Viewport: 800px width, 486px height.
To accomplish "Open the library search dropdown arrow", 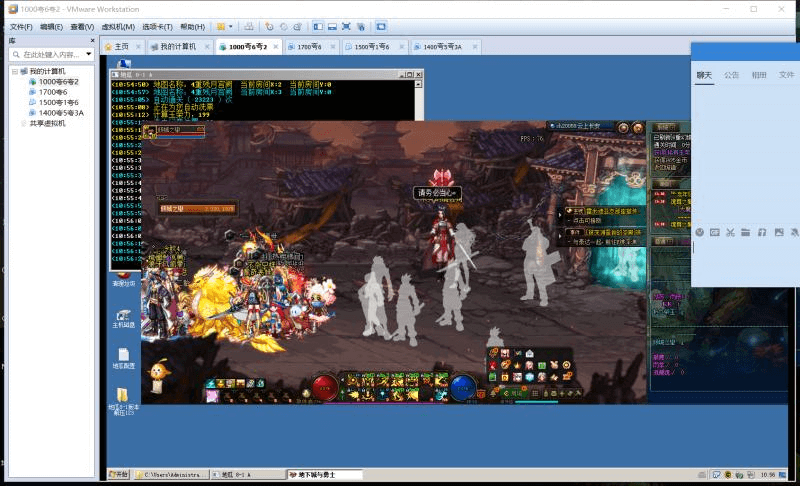I will 89,54.
